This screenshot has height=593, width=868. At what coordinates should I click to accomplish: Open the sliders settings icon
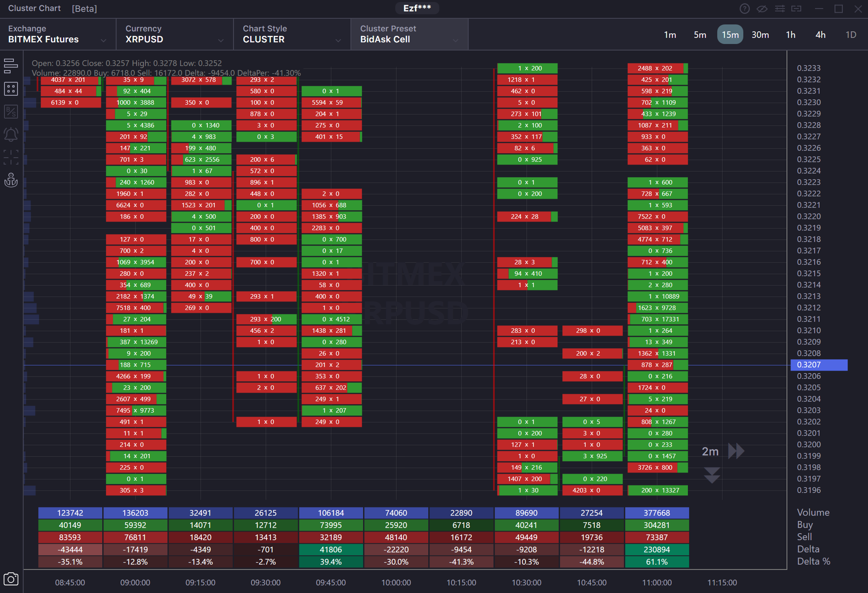pos(780,9)
